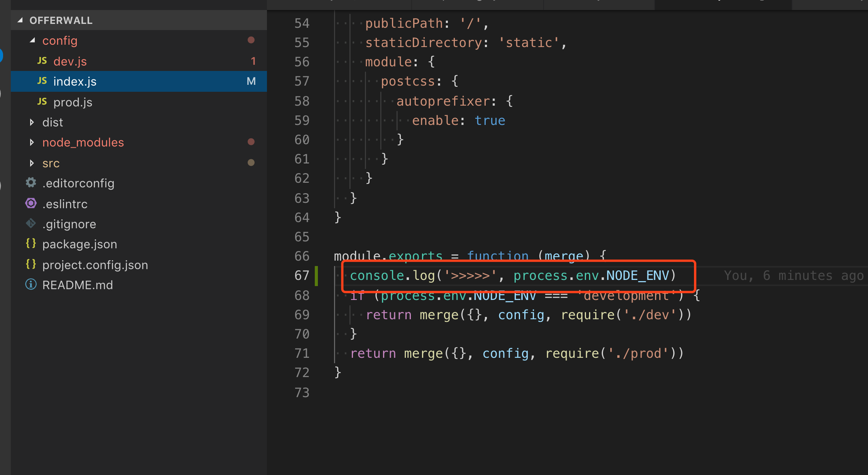Open README.md file
Screen dimensions: 868x475
click(x=78, y=285)
